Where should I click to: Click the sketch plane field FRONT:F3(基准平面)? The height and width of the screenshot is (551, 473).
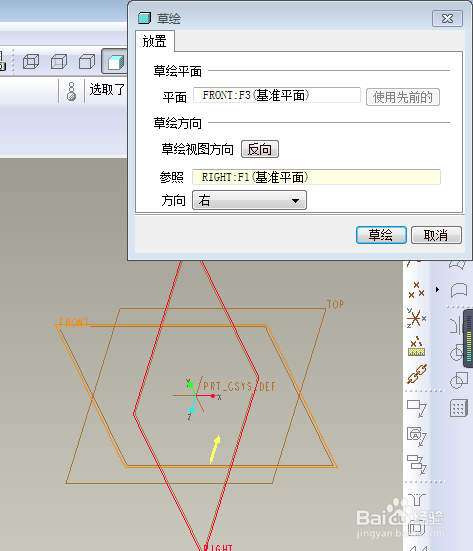tap(277, 95)
